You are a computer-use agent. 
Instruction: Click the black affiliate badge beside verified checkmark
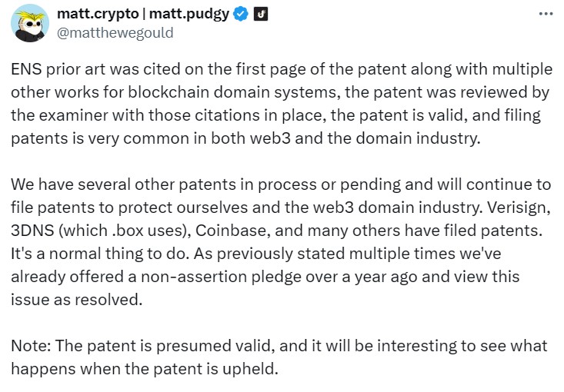(x=261, y=15)
